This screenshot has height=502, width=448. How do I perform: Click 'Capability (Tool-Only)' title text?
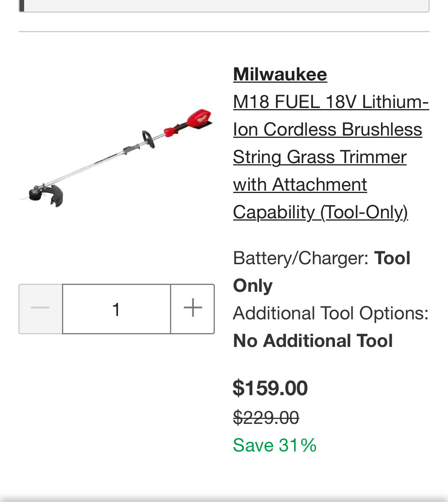click(x=320, y=212)
